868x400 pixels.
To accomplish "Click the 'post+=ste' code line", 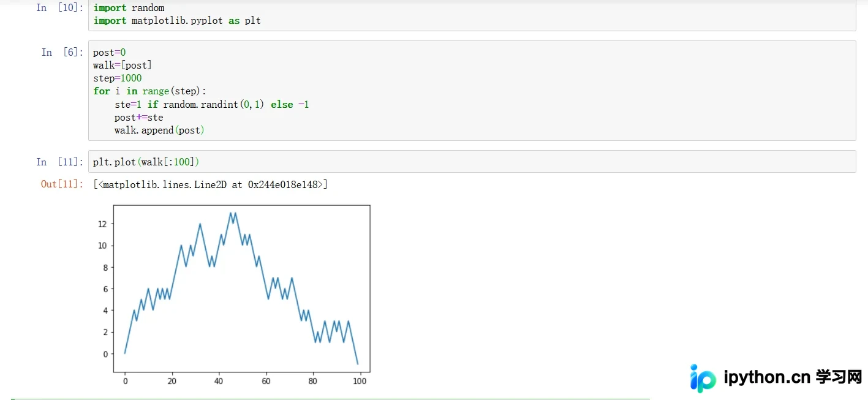I will point(138,118).
